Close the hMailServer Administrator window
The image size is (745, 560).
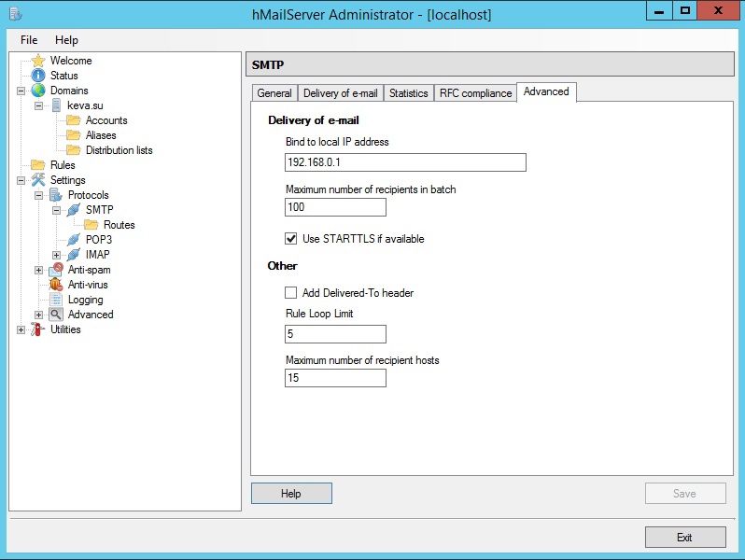(719, 10)
